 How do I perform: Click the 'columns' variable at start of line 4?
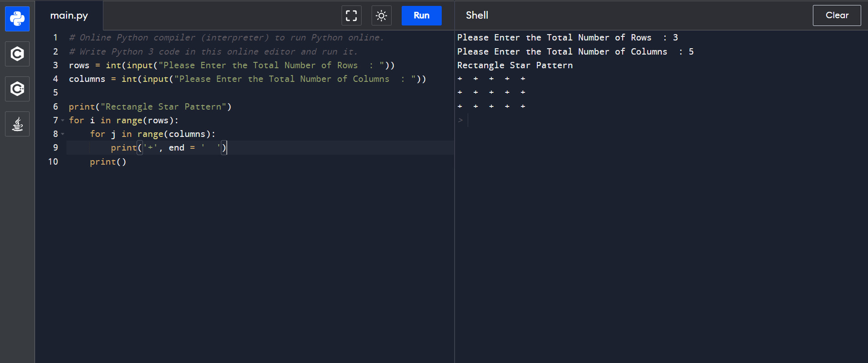(x=87, y=79)
